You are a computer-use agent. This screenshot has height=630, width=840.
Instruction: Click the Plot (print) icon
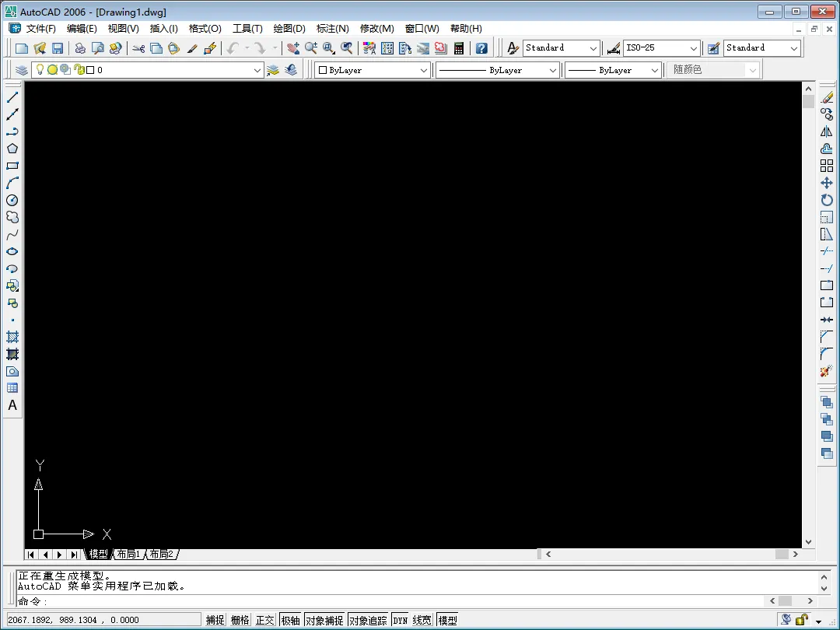80,48
